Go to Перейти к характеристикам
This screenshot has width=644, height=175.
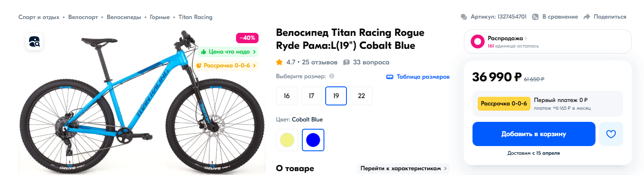pyautogui.click(x=403, y=168)
